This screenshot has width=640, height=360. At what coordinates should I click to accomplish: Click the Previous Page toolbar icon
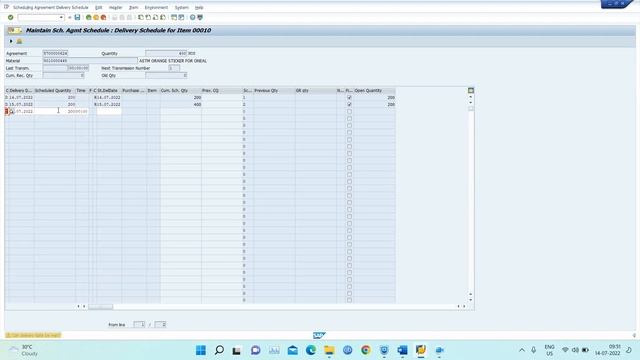pyautogui.click(x=148, y=18)
